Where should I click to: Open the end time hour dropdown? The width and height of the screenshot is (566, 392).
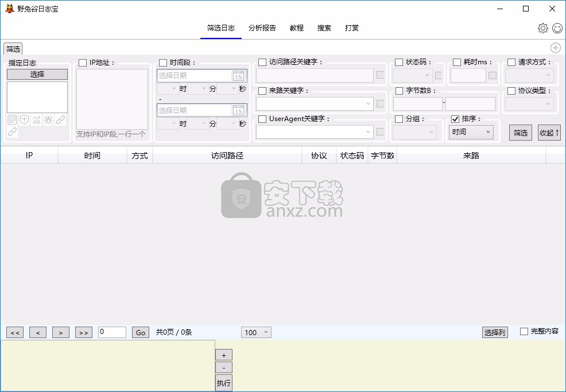tap(168, 123)
